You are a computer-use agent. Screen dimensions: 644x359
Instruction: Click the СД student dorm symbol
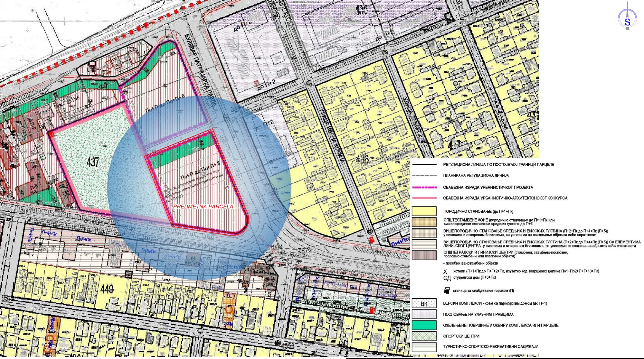click(x=447, y=278)
